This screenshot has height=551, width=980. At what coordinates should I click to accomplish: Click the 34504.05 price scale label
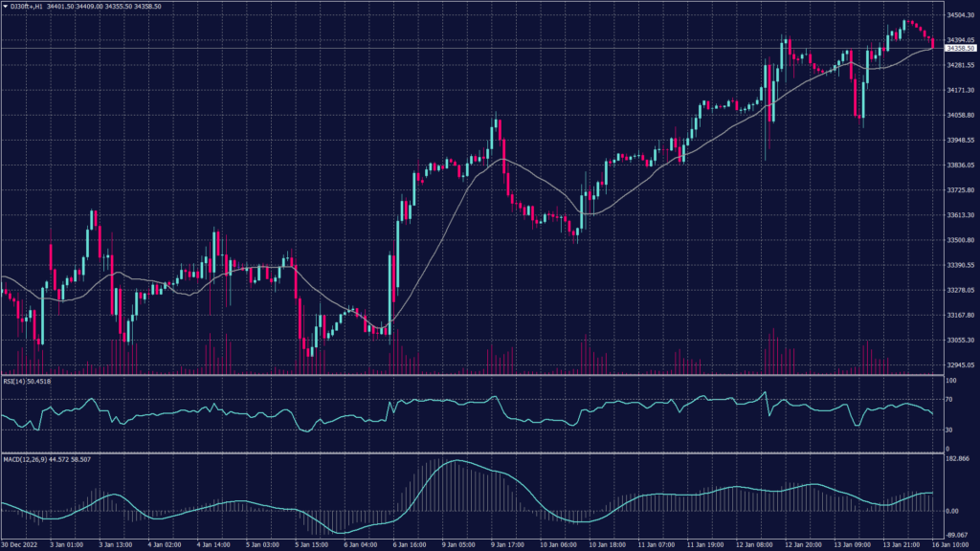click(x=960, y=16)
